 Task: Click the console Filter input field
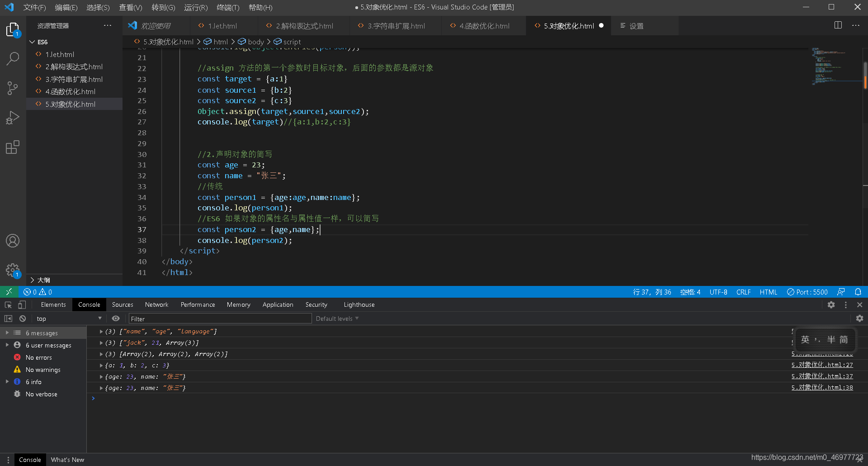coord(220,319)
